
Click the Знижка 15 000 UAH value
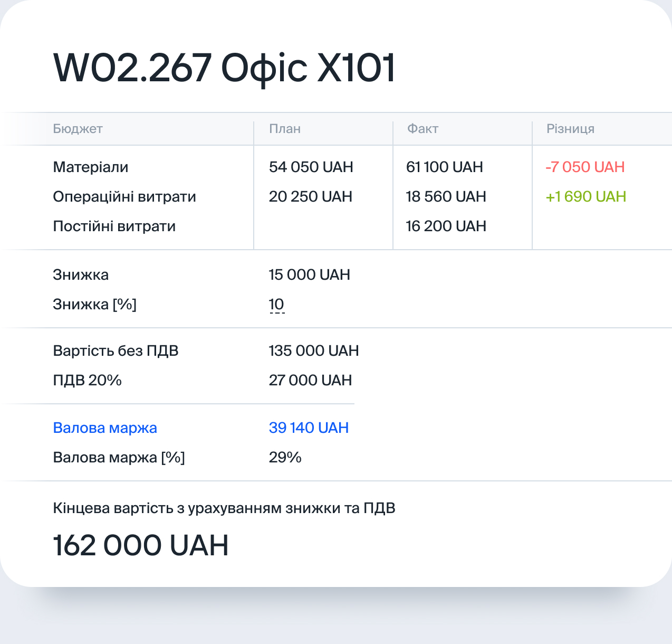tap(309, 274)
